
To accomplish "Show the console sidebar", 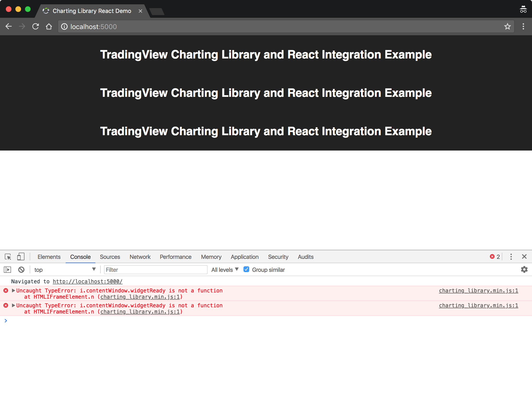I will click(8, 270).
